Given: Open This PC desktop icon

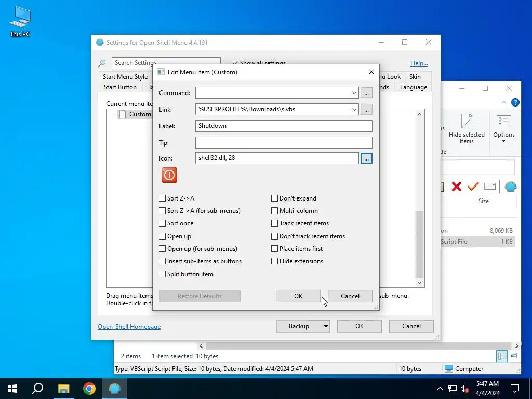Looking at the screenshot, I should 20,22.
